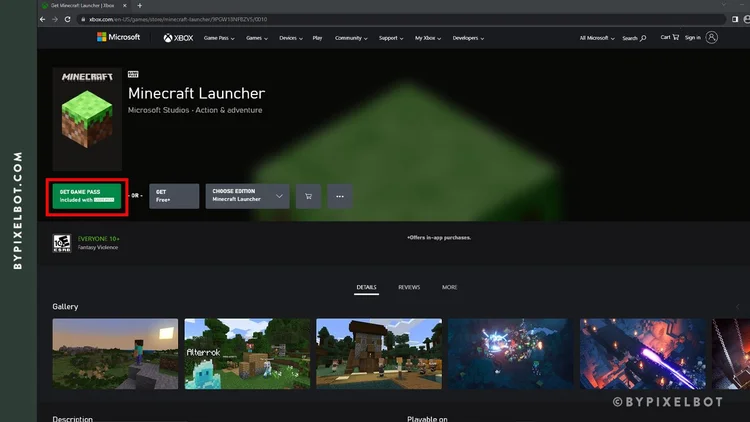The height and width of the screenshot is (422, 750).
Task: Expand the Support menu
Action: pyautogui.click(x=391, y=38)
